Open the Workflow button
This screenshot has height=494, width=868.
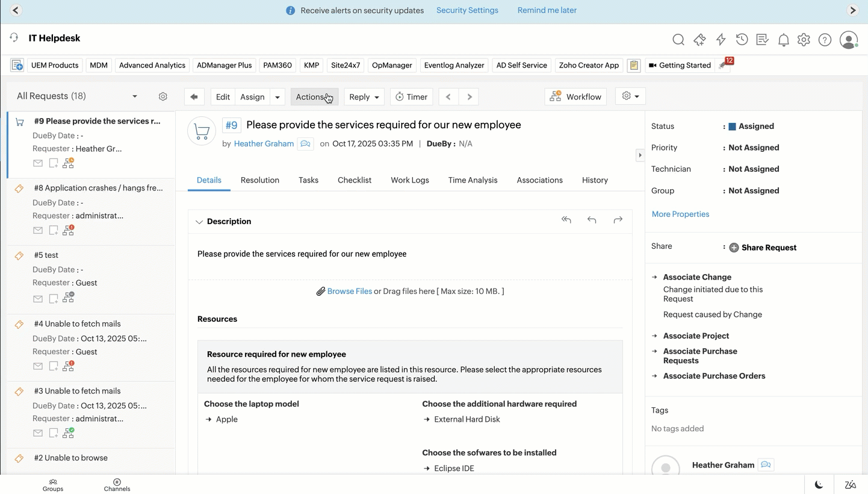click(x=575, y=96)
